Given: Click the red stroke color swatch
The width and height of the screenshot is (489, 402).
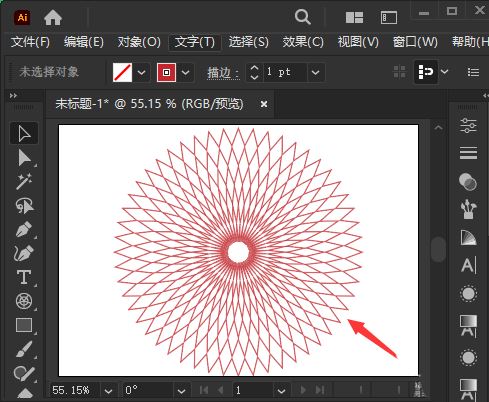Looking at the screenshot, I should (166, 72).
